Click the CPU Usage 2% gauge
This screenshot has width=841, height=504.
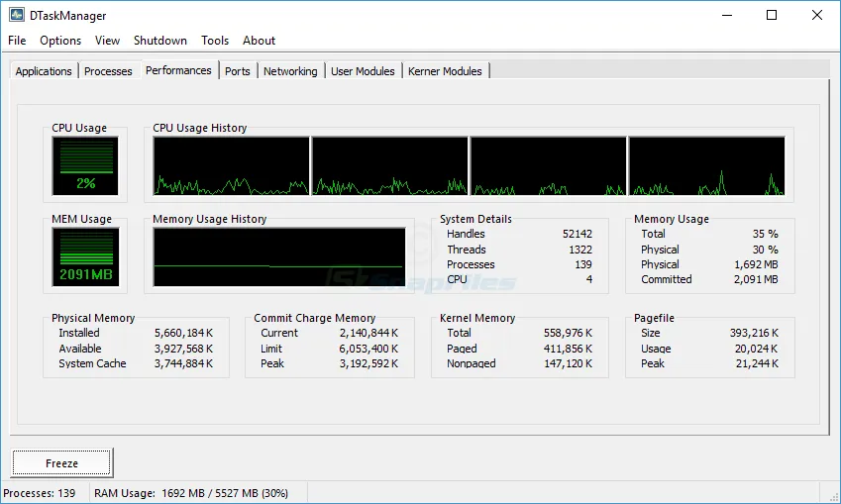point(85,165)
